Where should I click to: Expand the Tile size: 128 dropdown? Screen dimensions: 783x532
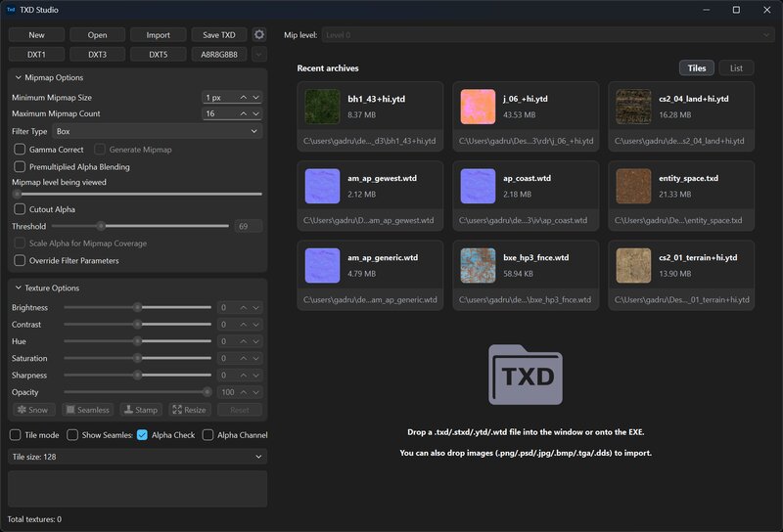[x=137, y=457]
